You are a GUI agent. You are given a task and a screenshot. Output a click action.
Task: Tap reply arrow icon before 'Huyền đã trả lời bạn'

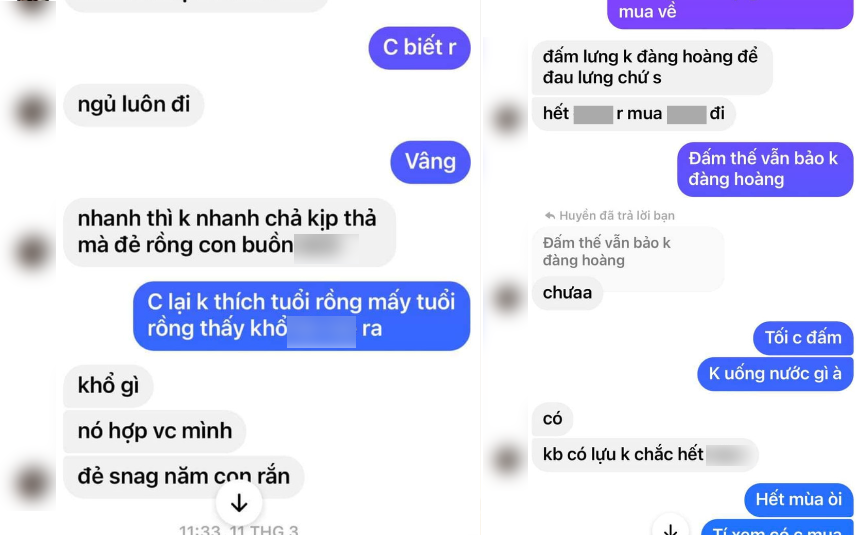click(550, 216)
